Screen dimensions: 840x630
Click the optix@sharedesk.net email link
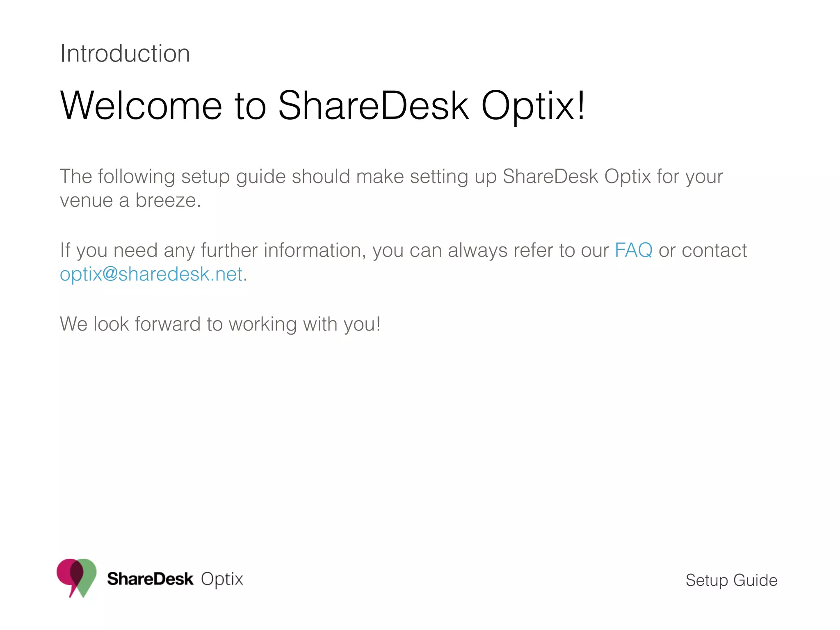(151, 274)
